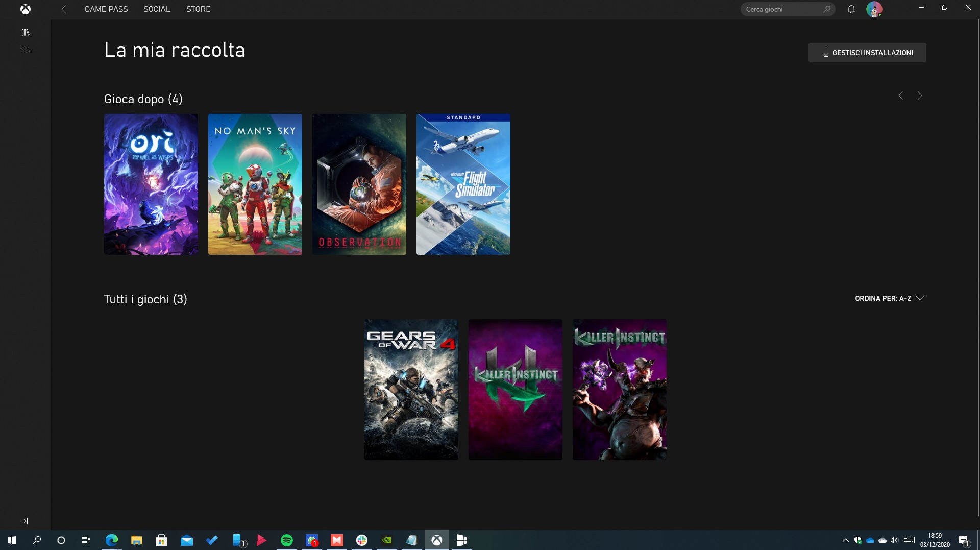Viewport: 980px width, 550px height.
Task: Open Killer Instinct character artwork tile
Action: 620,390
